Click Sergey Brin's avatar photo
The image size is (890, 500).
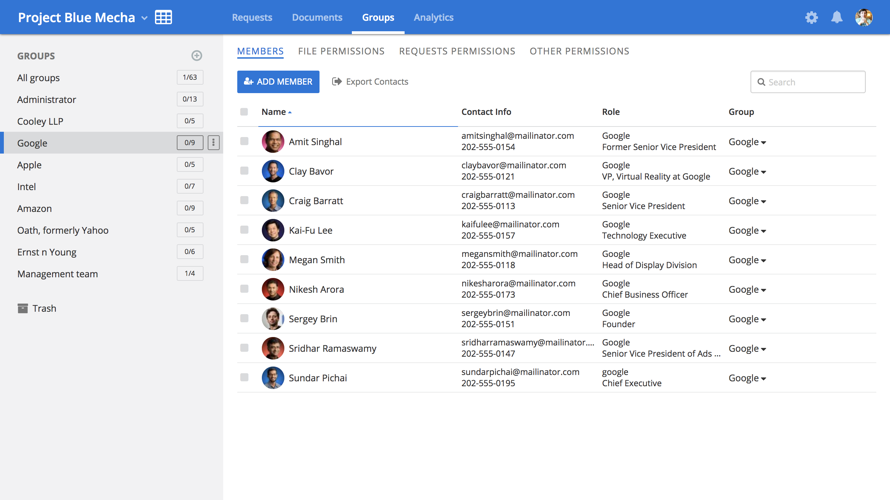pyautogui.click(x=272, y=318)
